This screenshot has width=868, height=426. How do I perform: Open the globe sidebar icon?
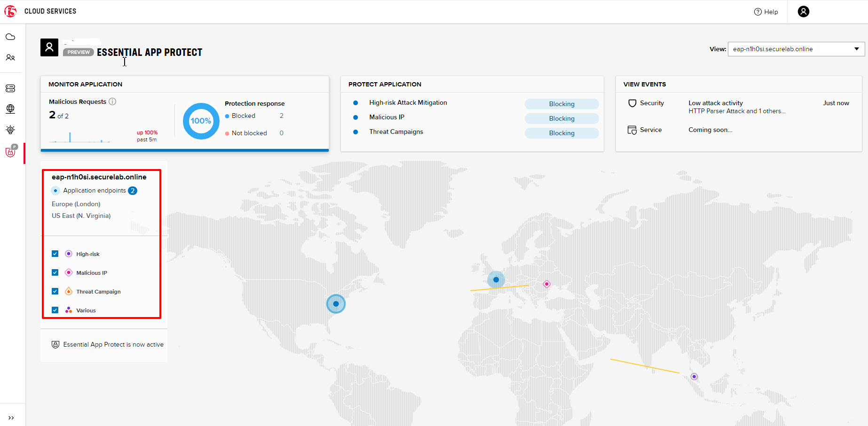[x=10, y=109]
